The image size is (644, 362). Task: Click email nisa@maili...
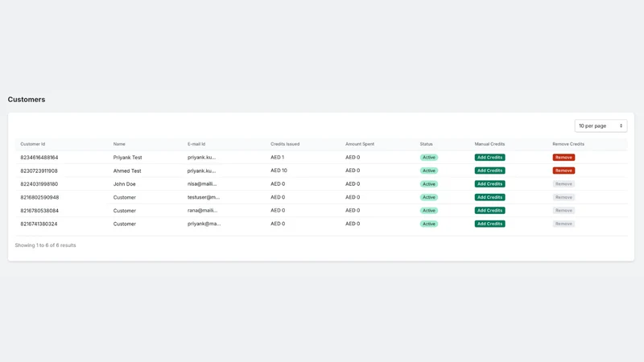[202, 184]
